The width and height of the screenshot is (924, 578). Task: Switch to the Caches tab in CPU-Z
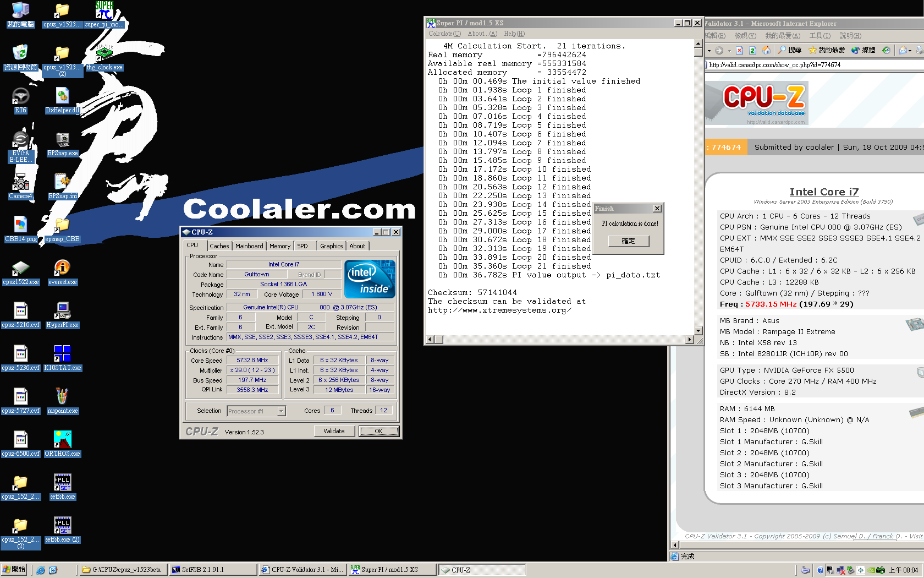[x=219, y=246]
